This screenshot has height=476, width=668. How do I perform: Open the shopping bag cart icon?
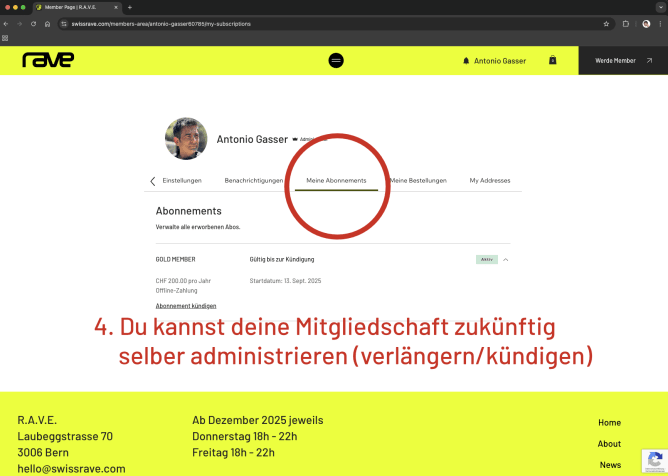point(553,60)
